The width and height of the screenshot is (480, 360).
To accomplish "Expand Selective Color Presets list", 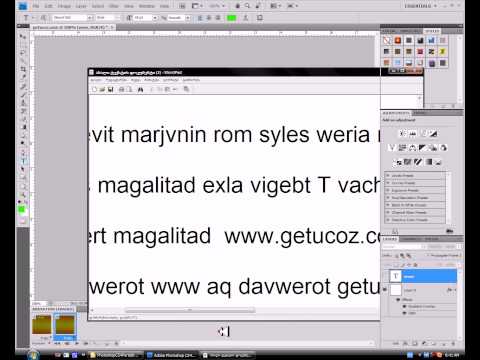I will click(388, 220).
